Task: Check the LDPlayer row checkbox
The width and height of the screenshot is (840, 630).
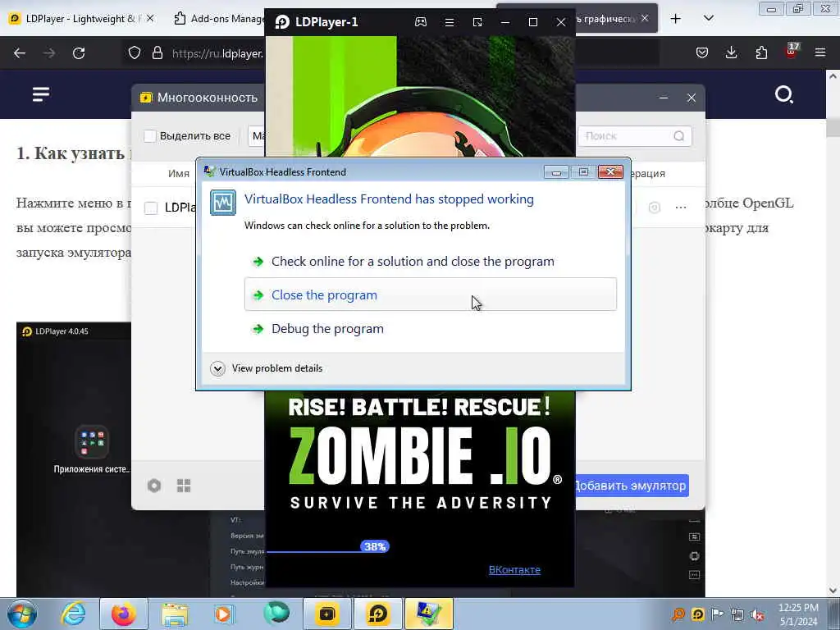Action: (151, 208)
